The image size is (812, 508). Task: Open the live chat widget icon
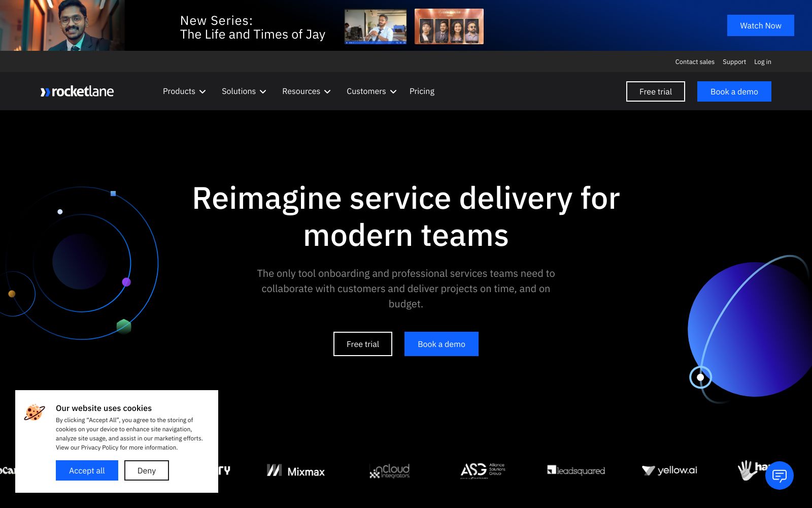(x=779, y=475)
